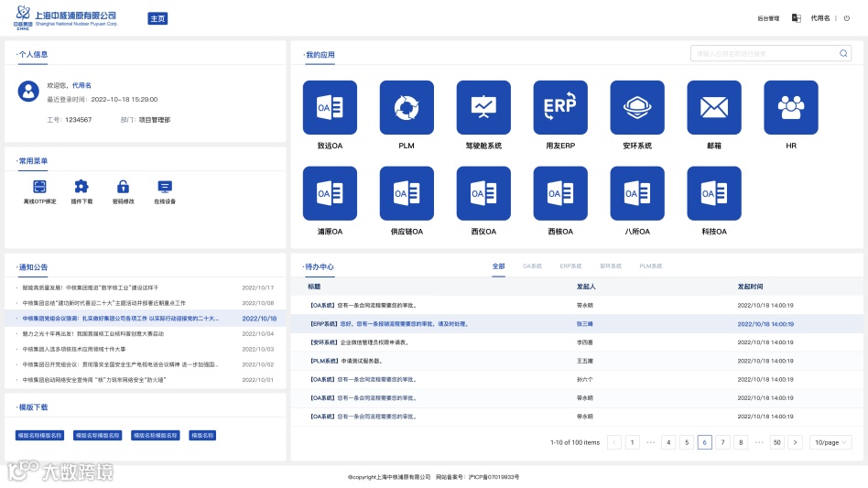868x488 pixels.
Task: Open the 10/page page-size dropdown
Action: click(x=830, y=442)
